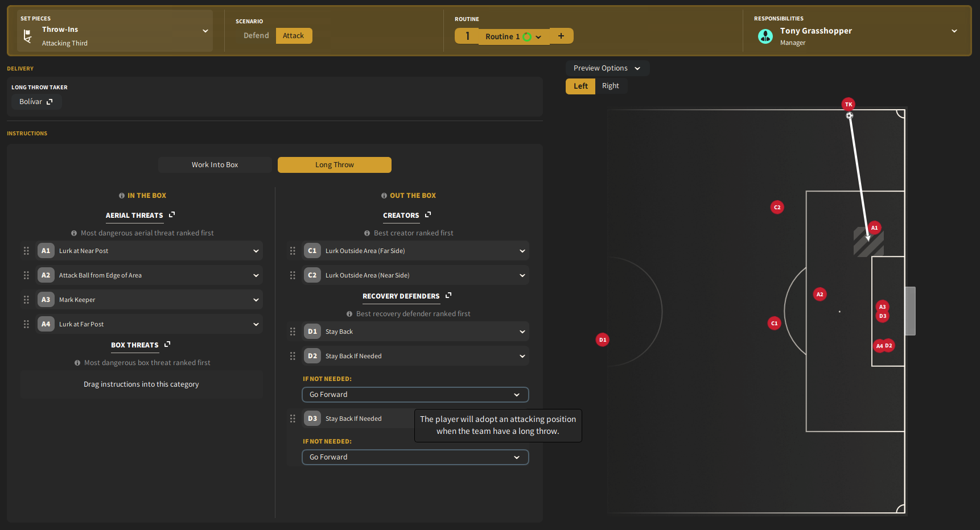Click the A1 row drag handle
The height and width of the screenshot is (530, 980).
tap(26, 251)
